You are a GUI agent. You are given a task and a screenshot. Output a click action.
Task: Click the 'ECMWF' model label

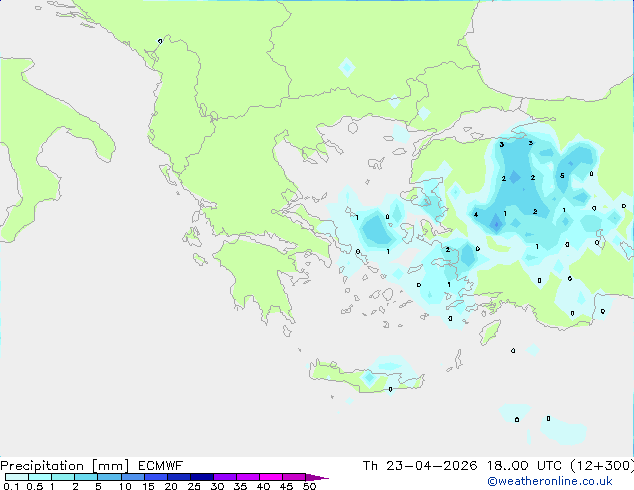161,466
